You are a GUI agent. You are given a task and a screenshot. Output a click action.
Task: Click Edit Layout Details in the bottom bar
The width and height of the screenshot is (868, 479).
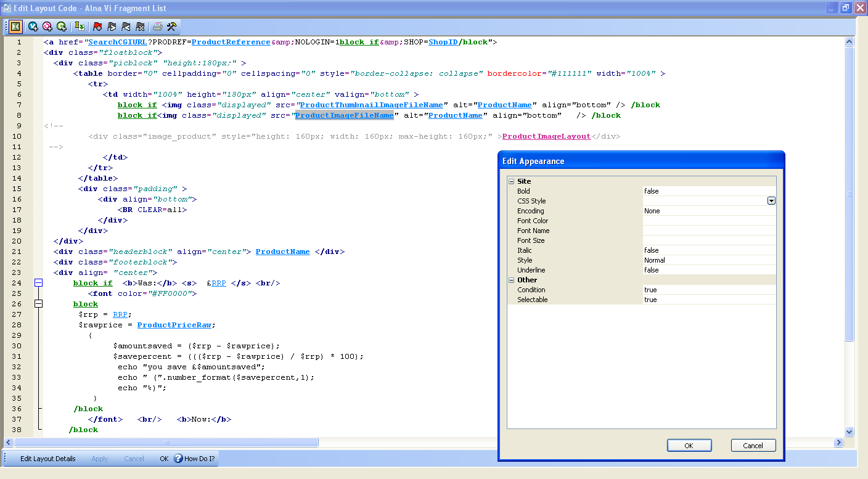coord(47,459)
